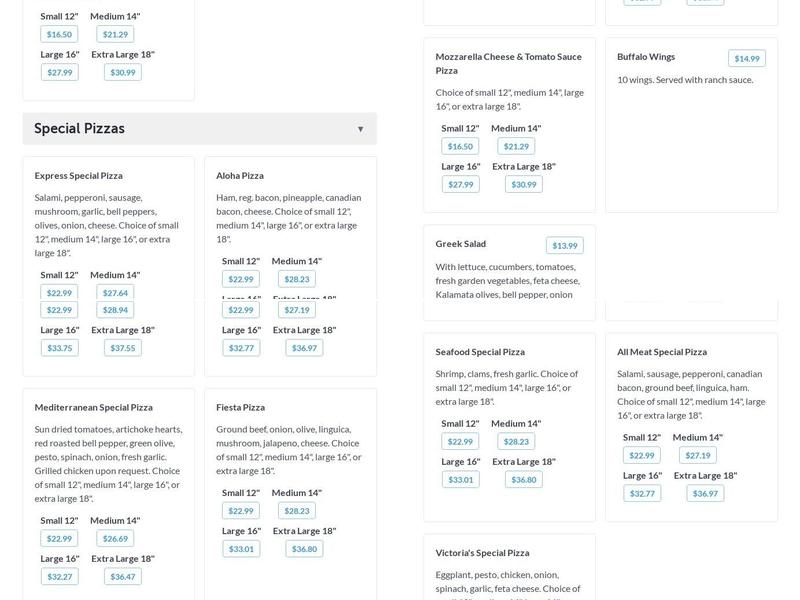Viewport: 800px width, 600px height.
Task: Choose Fiesta Pizza extra large $36.80
Action: coord(304,549)
